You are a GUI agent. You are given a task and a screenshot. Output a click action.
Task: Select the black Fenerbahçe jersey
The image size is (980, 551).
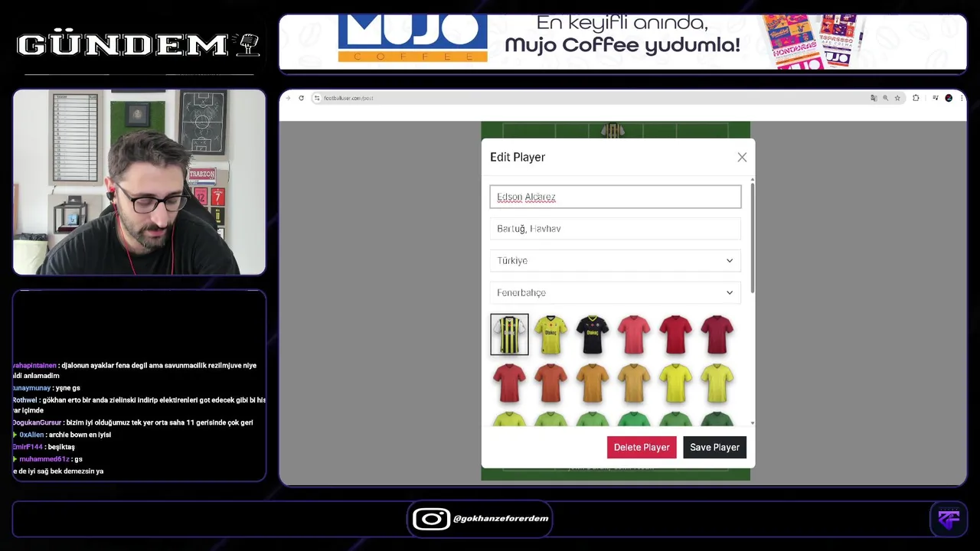tap(593, 334)
